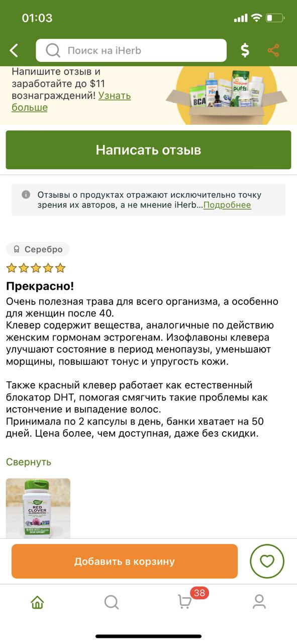The height and width of the screenshot is (644, 297).
Task: Click Добавить в корзину button
Action: pos(125,561)
